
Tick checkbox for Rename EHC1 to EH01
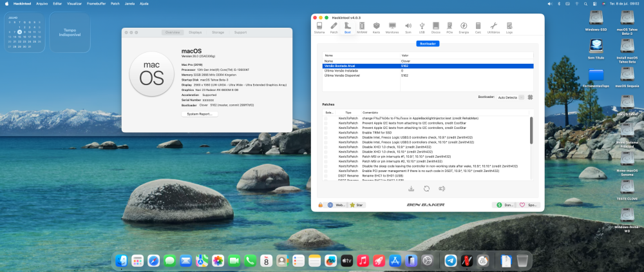326,175
